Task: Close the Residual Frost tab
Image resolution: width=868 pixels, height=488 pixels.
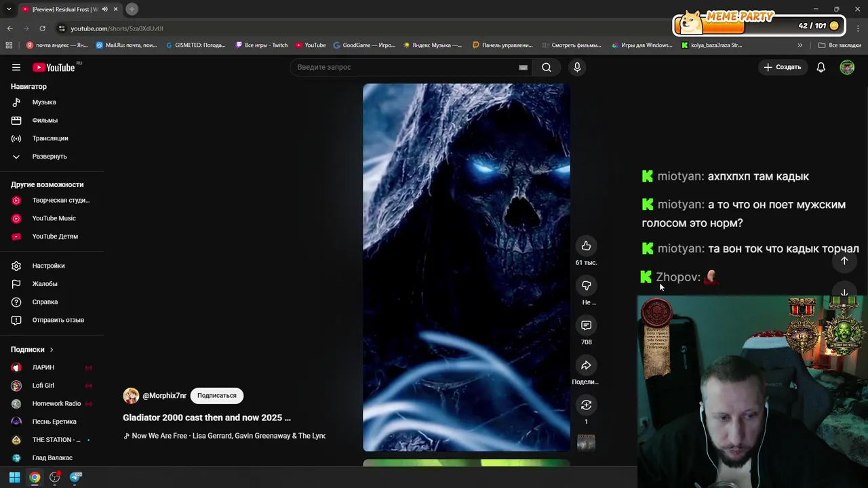Action: [115, 9]
